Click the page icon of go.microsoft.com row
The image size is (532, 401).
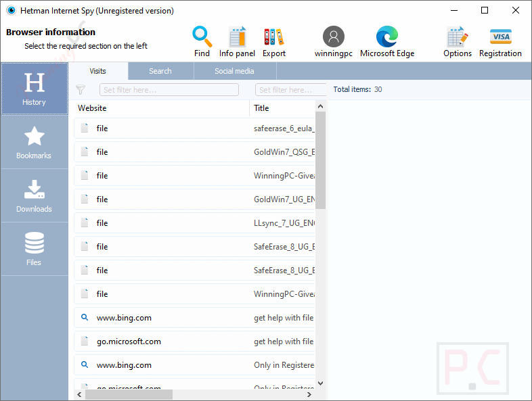click(x=85, y=341)
